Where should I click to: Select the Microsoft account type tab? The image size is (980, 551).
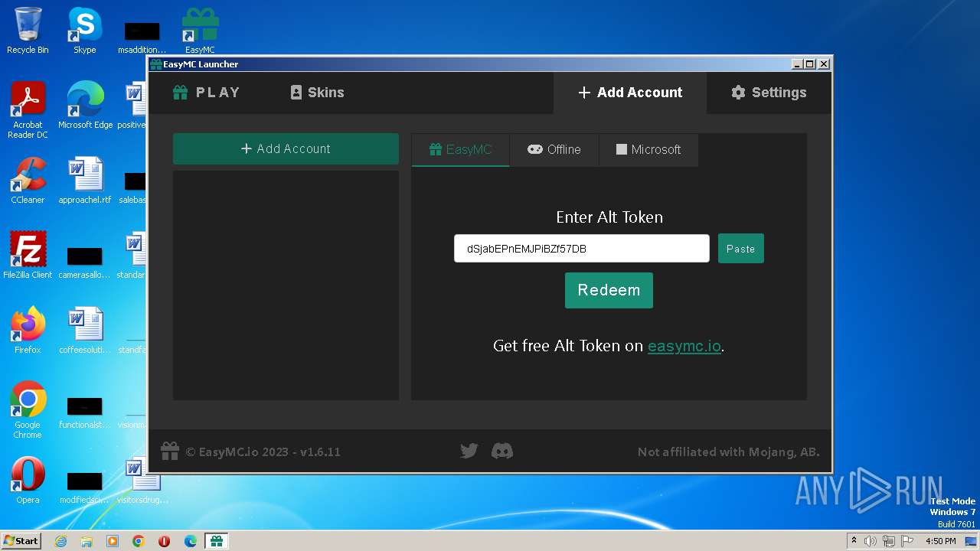(648, 149)
